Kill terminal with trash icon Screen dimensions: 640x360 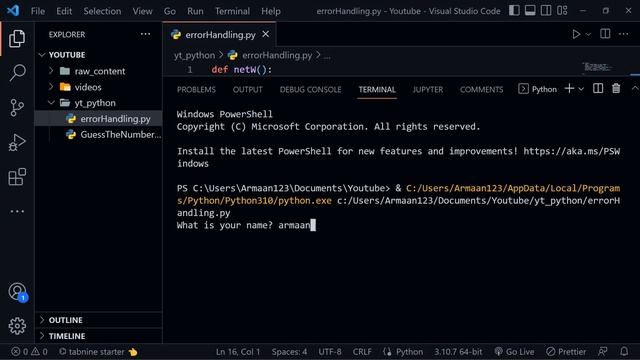616,89
